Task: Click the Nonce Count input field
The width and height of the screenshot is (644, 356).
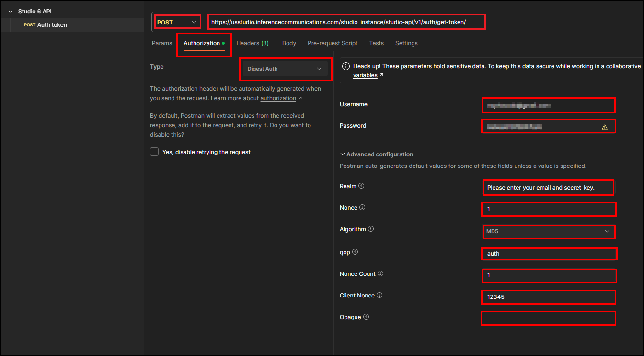Action: (549, 275)
